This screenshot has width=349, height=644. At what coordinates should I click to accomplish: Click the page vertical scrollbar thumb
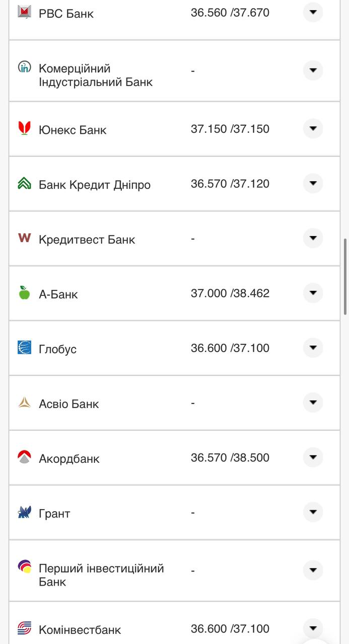345,277
